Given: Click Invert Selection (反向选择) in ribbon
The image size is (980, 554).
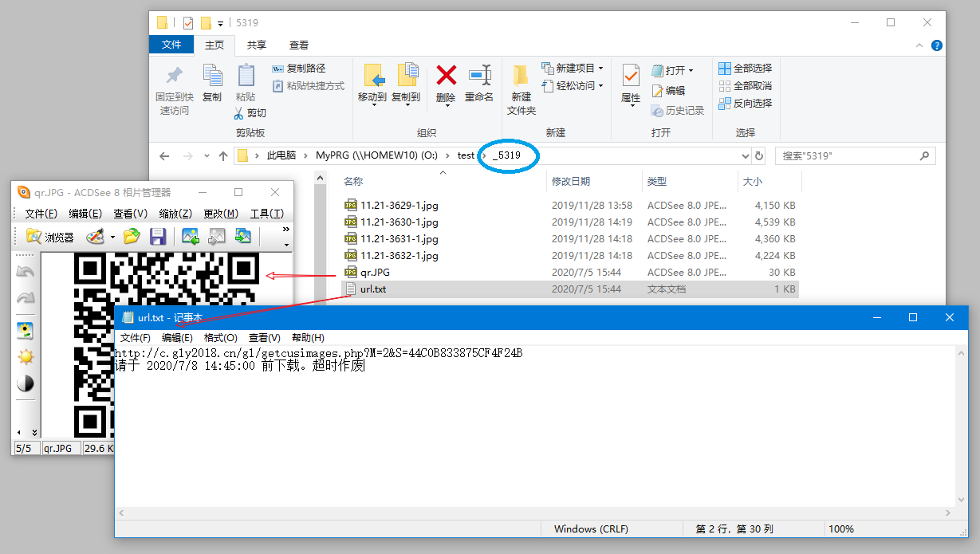Looking at the screenshot, I should pyautogui.click(x=745, y=104).
